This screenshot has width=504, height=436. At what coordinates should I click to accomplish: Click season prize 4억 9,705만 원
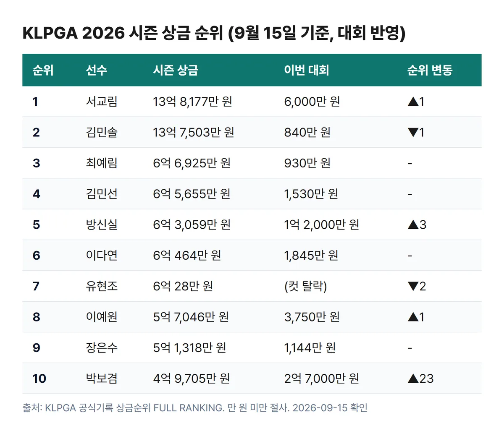(x=191, y=379)
